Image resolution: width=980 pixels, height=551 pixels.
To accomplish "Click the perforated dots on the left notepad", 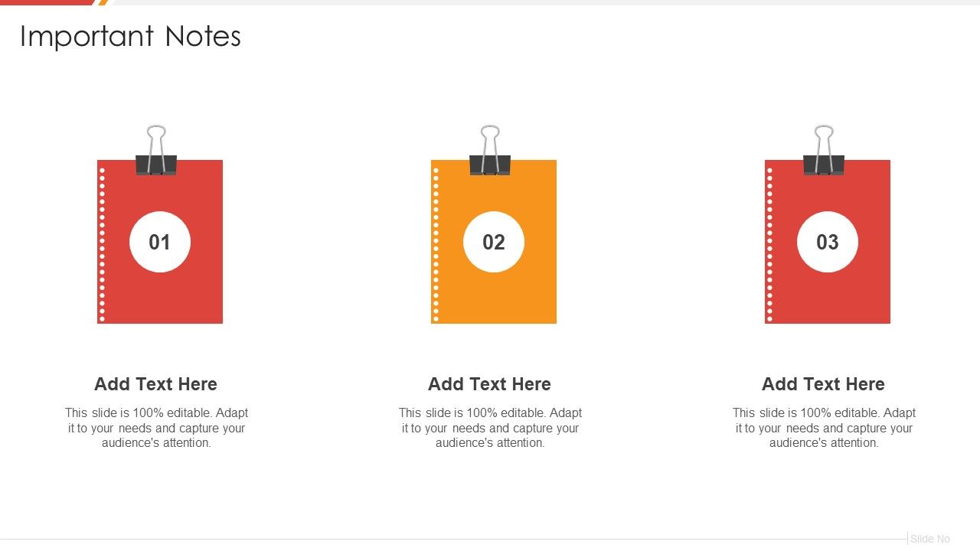I will coord(103,242).
